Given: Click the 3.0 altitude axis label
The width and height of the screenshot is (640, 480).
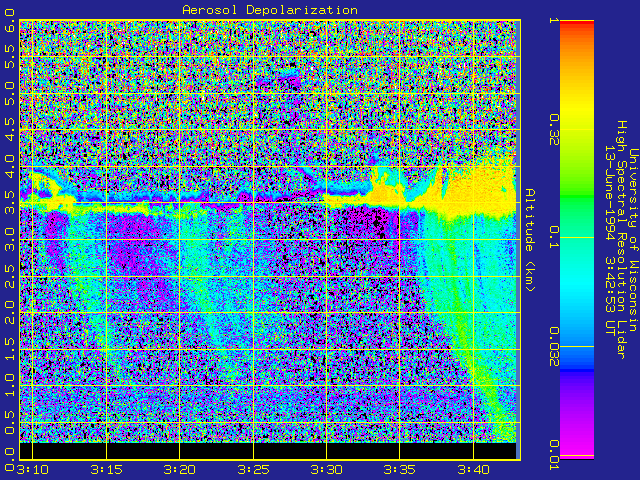Looking at the screenshot, I should [9, 240].
